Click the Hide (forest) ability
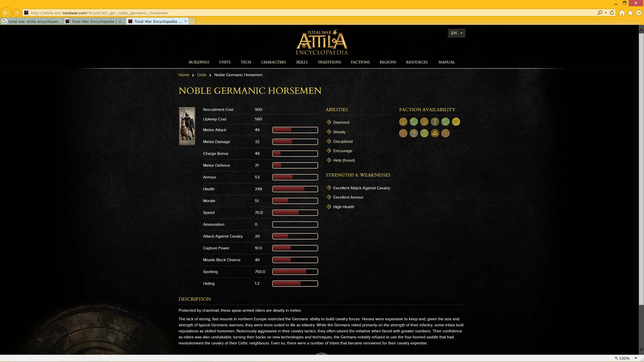Image resolution: width=644 pixels, height=362 pixels. [x=344, y=160]
